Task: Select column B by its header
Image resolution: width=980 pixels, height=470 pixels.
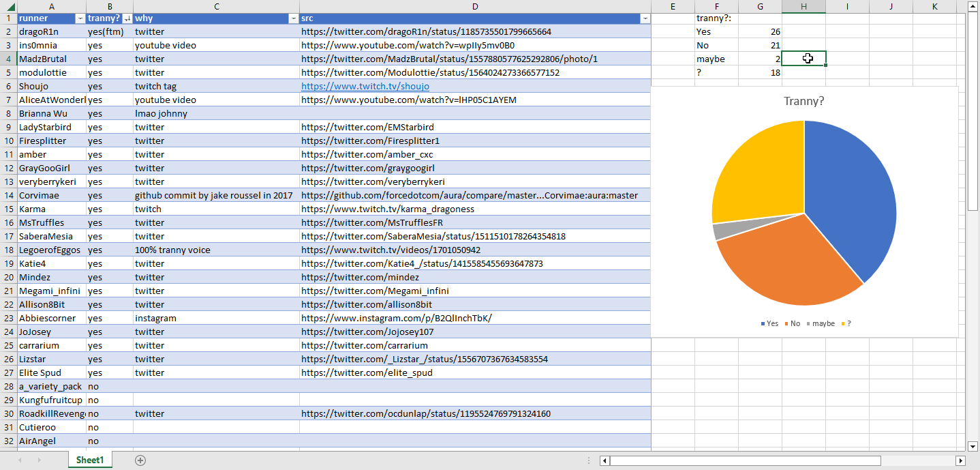Action: click(109, 6)
